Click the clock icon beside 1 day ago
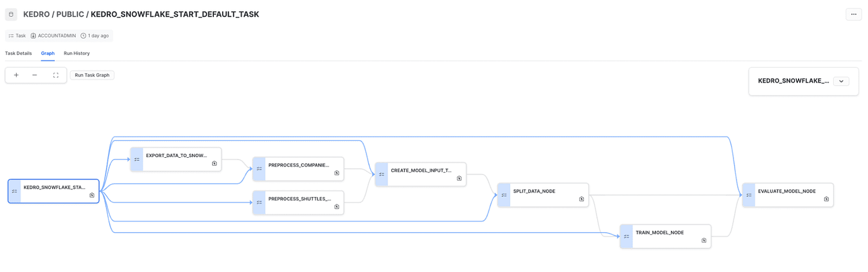Image resolution: width=868 pixels, height=272 pixels. click(83, 36)
